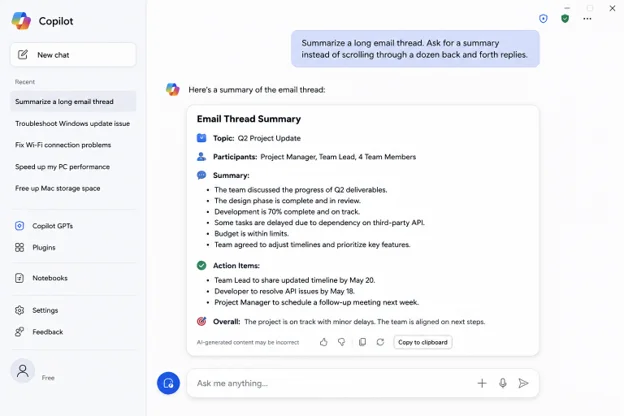Open the Fix Wi-Fi connection problems chat

(x=63, y=145)
